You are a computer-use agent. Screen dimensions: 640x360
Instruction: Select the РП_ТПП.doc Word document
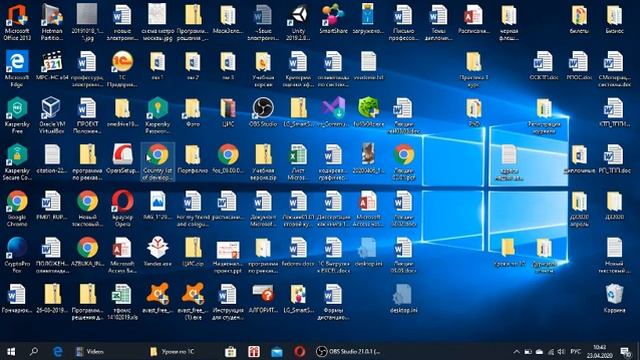point(614,159)
